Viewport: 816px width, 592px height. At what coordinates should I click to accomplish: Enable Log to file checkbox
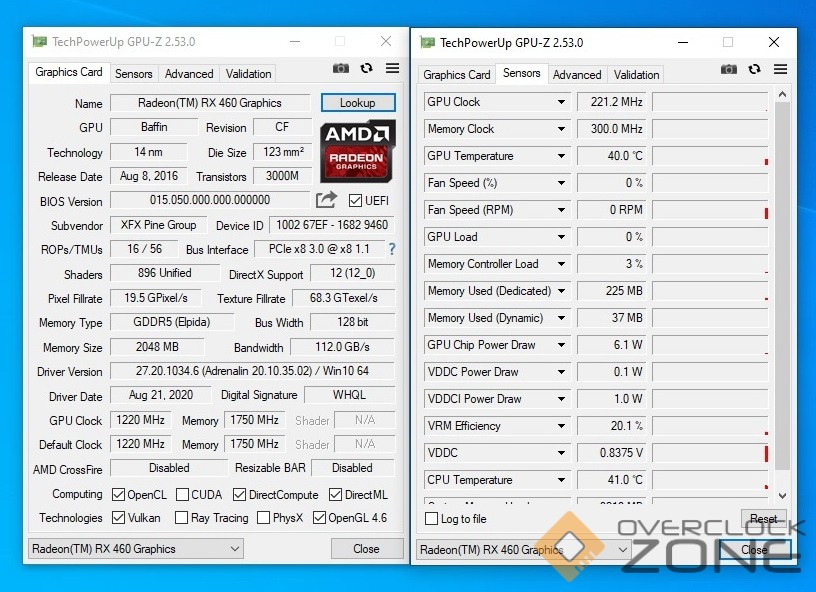[431, 519]
